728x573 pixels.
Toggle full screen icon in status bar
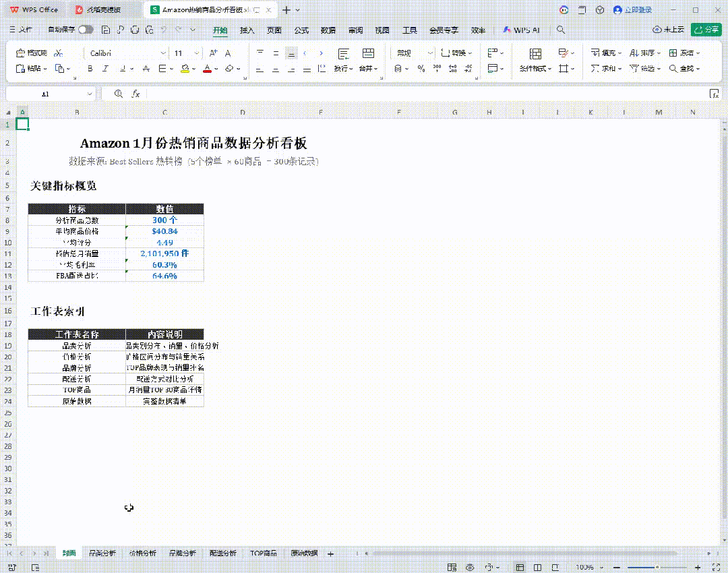[716, 568]
